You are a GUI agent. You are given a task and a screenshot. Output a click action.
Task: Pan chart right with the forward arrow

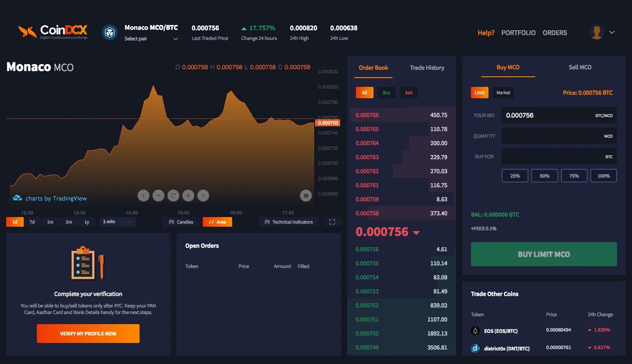click(x=203, y=196)
